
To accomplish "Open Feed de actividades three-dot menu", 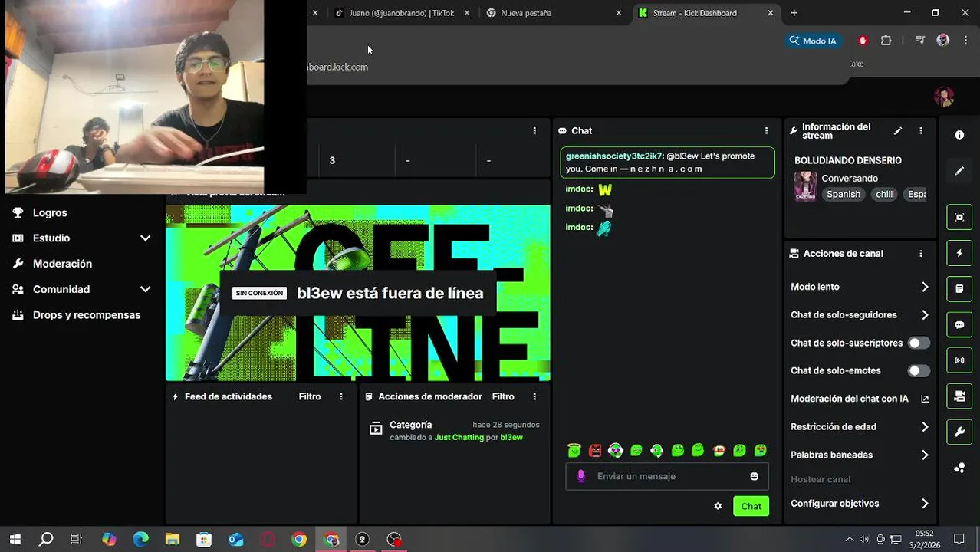I will (x=341, y=396).
